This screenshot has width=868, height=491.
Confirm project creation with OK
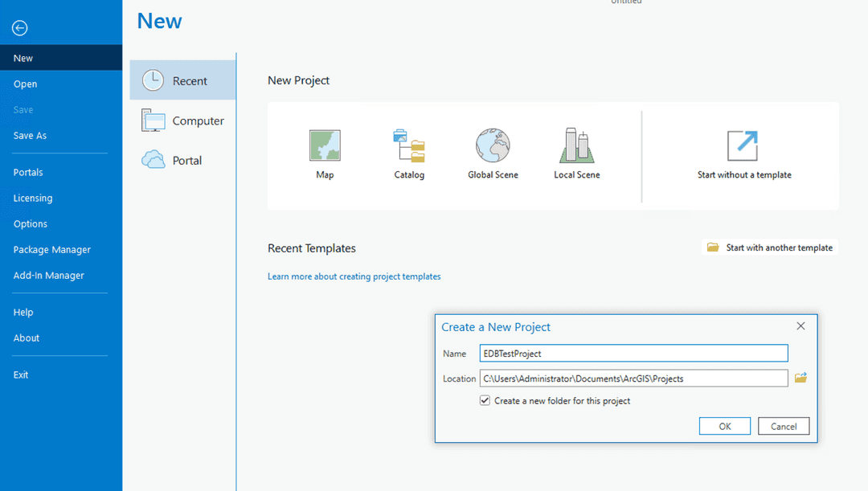coord(724,426)
